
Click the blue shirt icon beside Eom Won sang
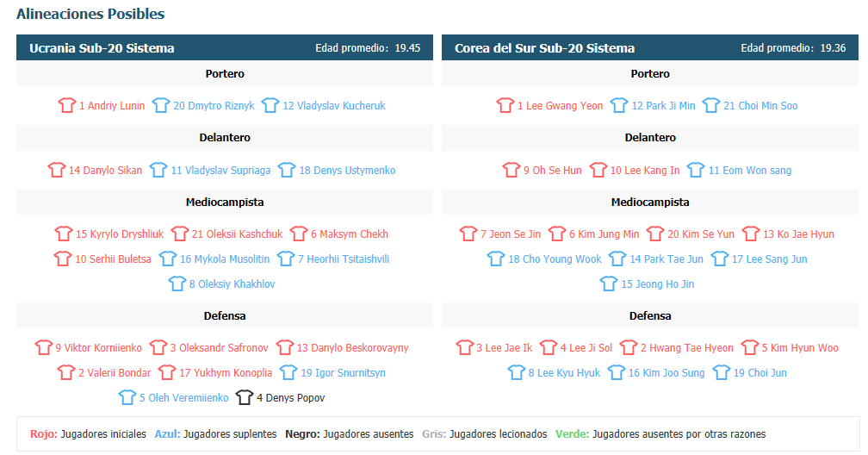(x=696, y=170)
